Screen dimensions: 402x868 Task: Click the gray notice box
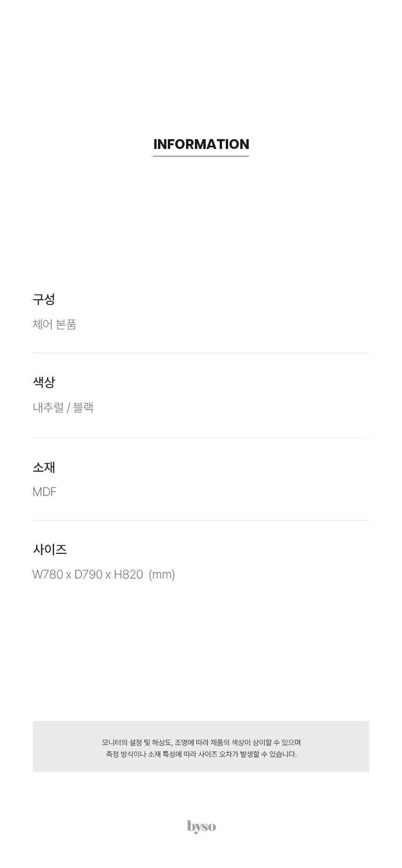pos(201,746)
